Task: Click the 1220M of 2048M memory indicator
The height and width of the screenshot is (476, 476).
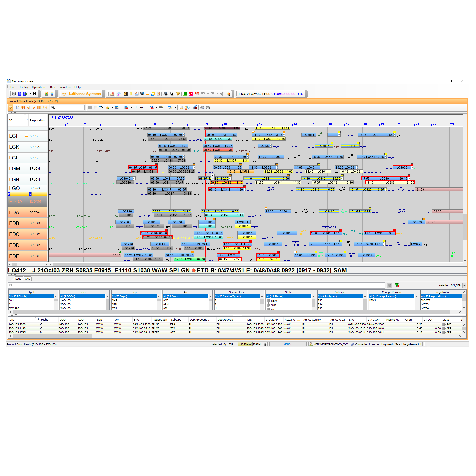Action: [250, 344]
